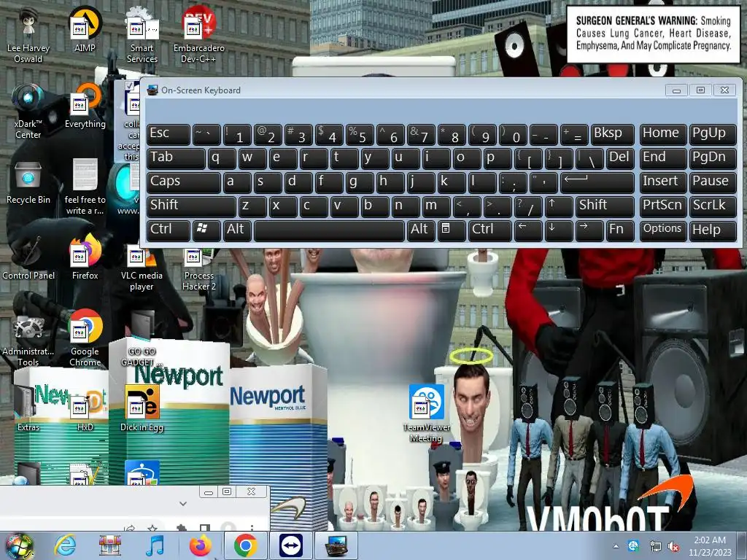The image size is (747, 560).
Task: Click the PrtScn key
Action: 662,206
